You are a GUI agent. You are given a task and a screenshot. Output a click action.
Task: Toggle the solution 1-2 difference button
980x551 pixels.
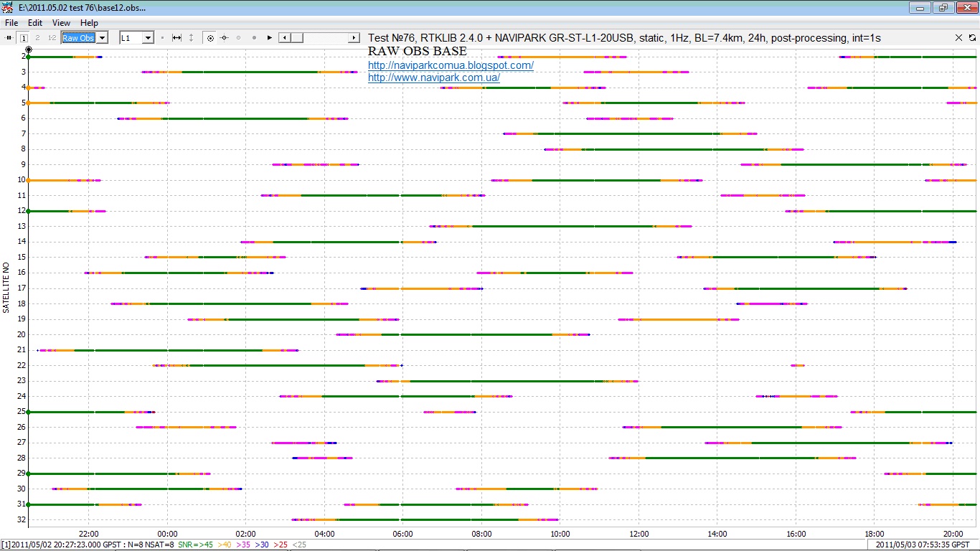pos(52,37)
